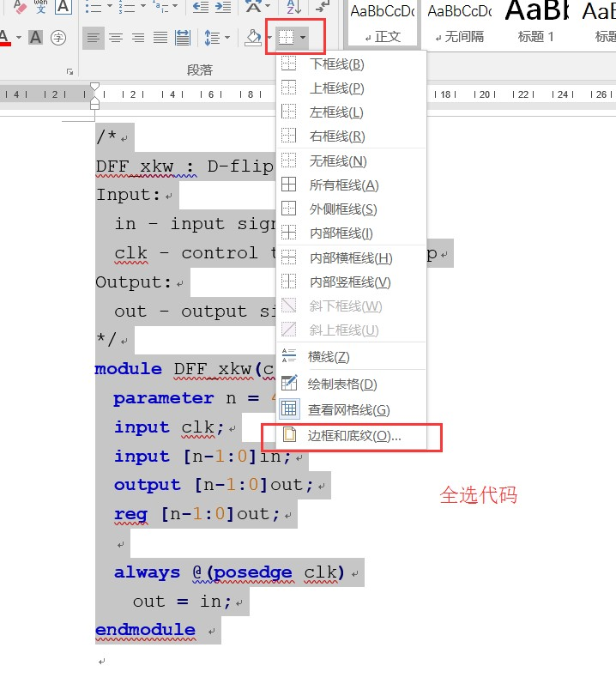This screenshot has width=616, height=696.
Task: Click the line 'out = in;'
Action: (182, 601)
